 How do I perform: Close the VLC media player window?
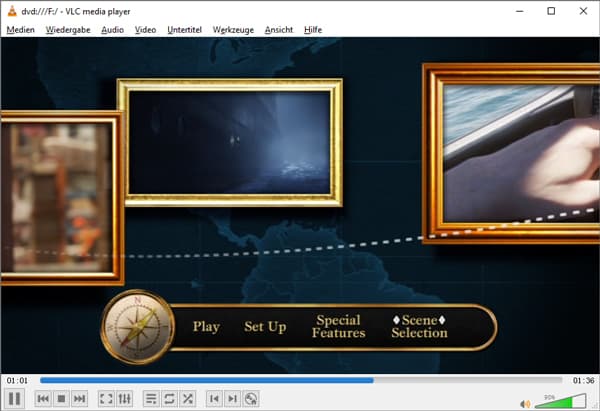click(x=583, y=11)
